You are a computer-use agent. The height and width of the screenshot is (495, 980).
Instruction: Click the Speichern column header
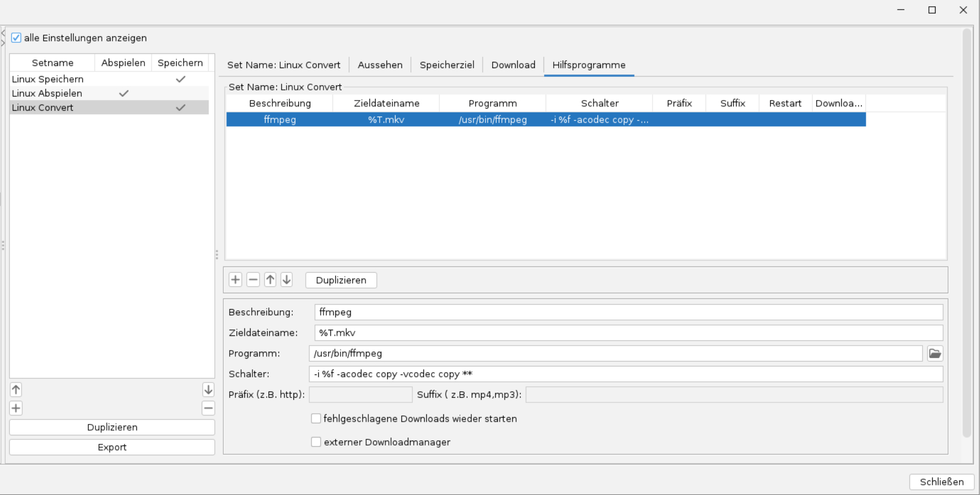(x=180, y=63)
